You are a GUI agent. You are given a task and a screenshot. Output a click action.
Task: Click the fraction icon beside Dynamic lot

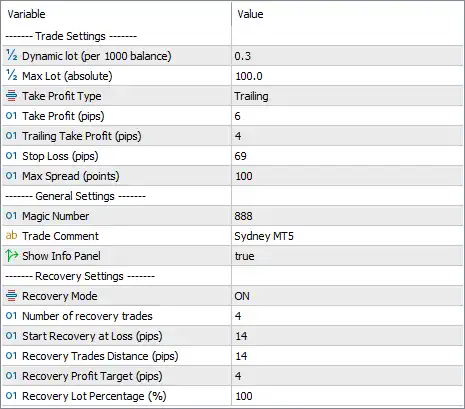pos(12,55)
